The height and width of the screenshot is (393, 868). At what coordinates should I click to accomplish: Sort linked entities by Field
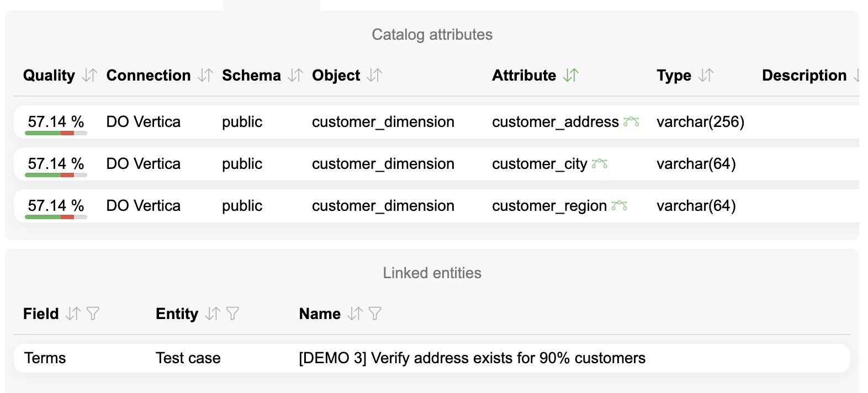pos(73,314)
